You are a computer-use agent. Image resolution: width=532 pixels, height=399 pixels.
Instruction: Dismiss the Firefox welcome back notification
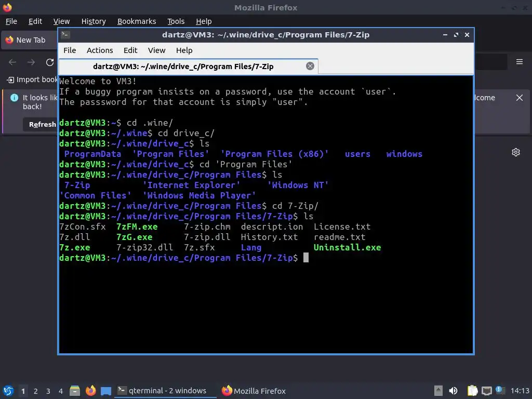click(x=520, y=98)
